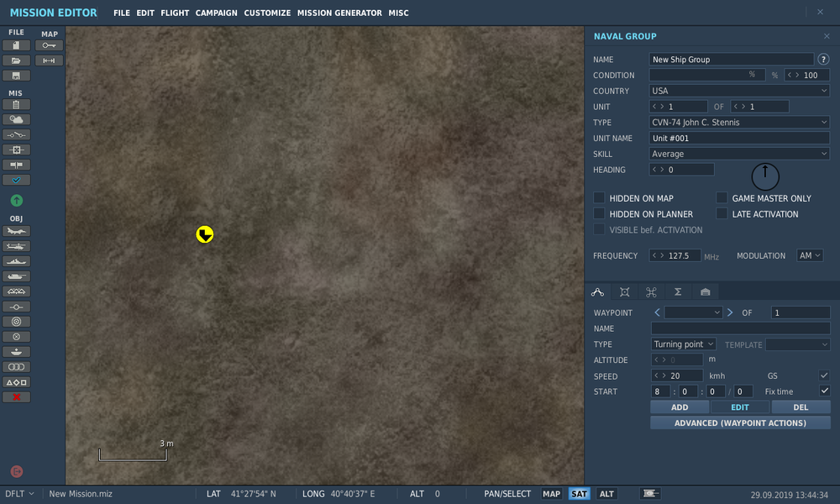Viewport: 840px width, 504px height.
Task: Add a helicopter group
Action: pos(16,246)
